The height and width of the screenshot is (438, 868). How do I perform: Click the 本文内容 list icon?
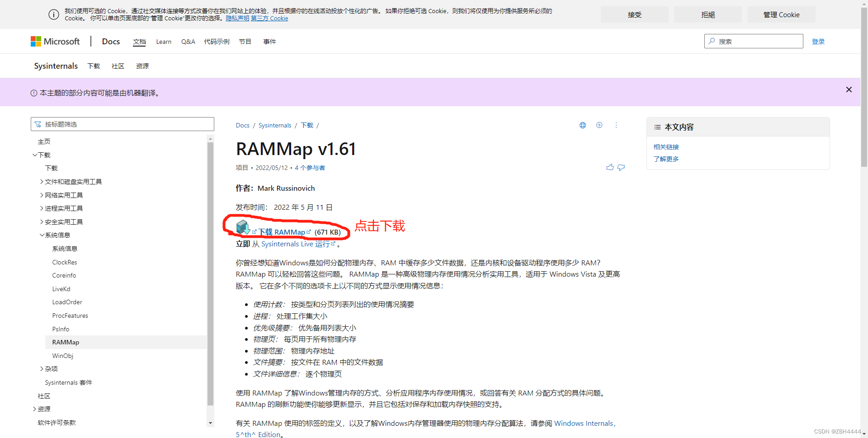point(657,127)
